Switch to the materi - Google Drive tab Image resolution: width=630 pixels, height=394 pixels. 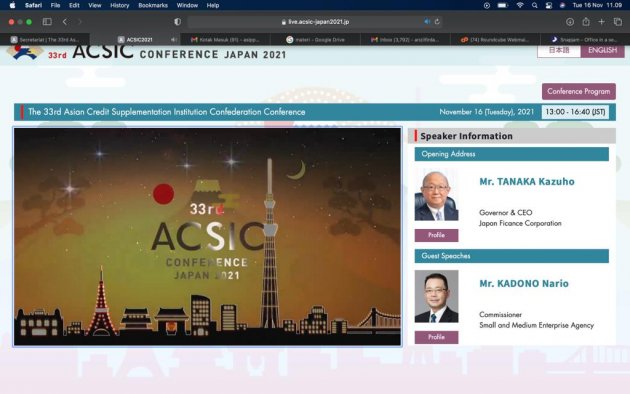click(x=315, y=39)
